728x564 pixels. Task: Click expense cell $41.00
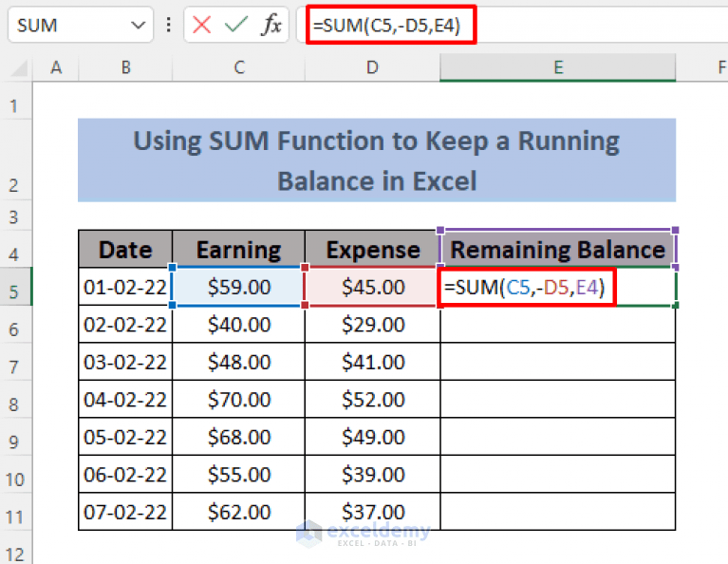tap(372, 362)
